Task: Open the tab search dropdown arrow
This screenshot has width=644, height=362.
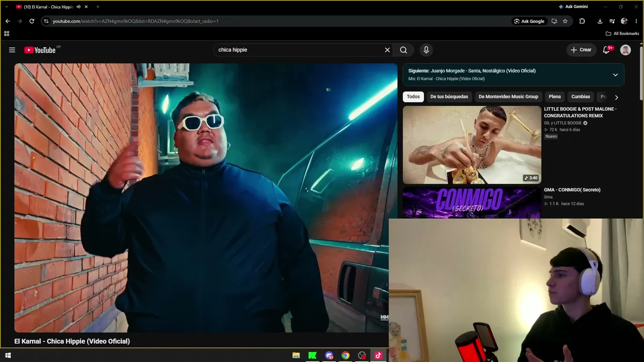Action: [x=7, y=7]
